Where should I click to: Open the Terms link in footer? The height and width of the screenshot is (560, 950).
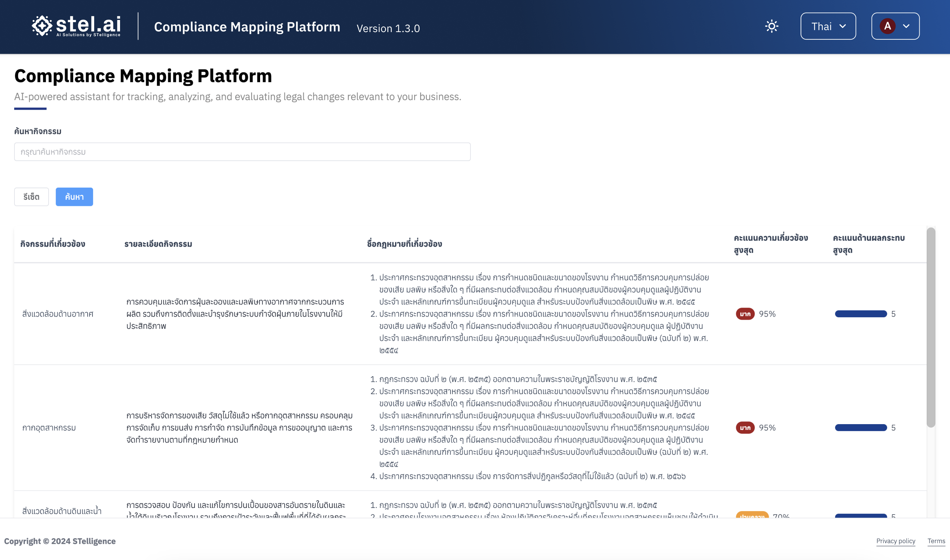coord(936,541)
